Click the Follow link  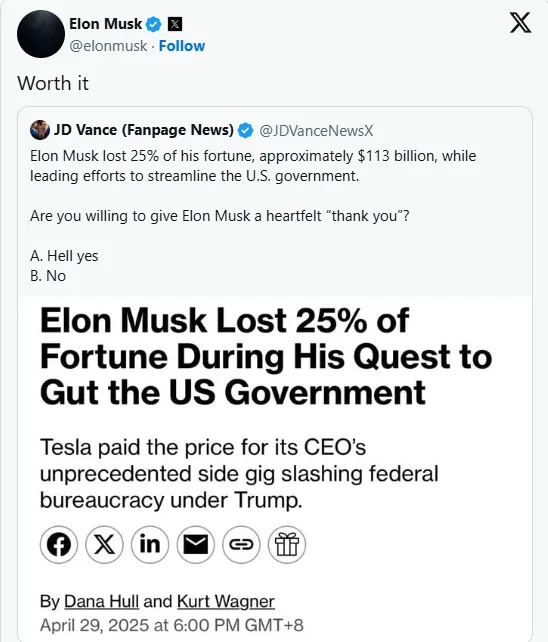tap(182, 46)
